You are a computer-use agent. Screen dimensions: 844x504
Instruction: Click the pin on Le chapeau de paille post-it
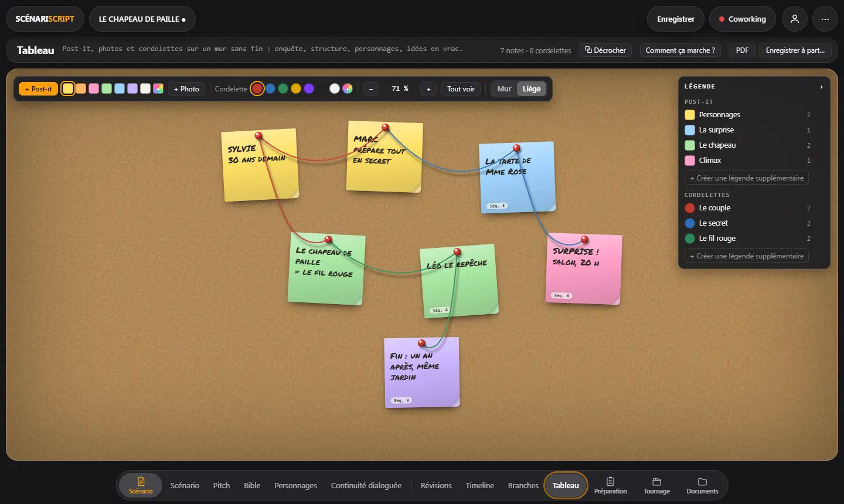(328, 239)
